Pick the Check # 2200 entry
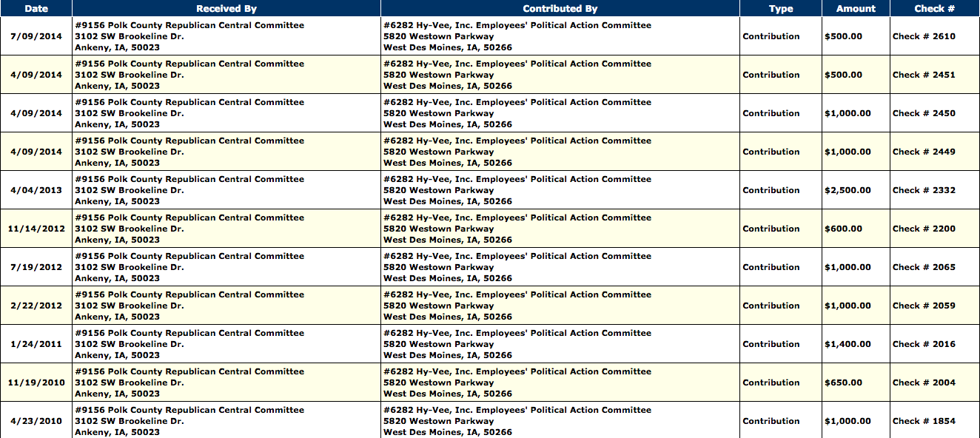980x438 pixels. pos(924,229)
